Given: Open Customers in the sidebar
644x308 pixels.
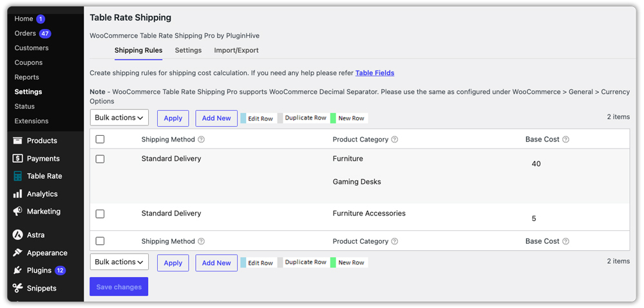Looking at the screenshot, I should (x=32, y=48).
